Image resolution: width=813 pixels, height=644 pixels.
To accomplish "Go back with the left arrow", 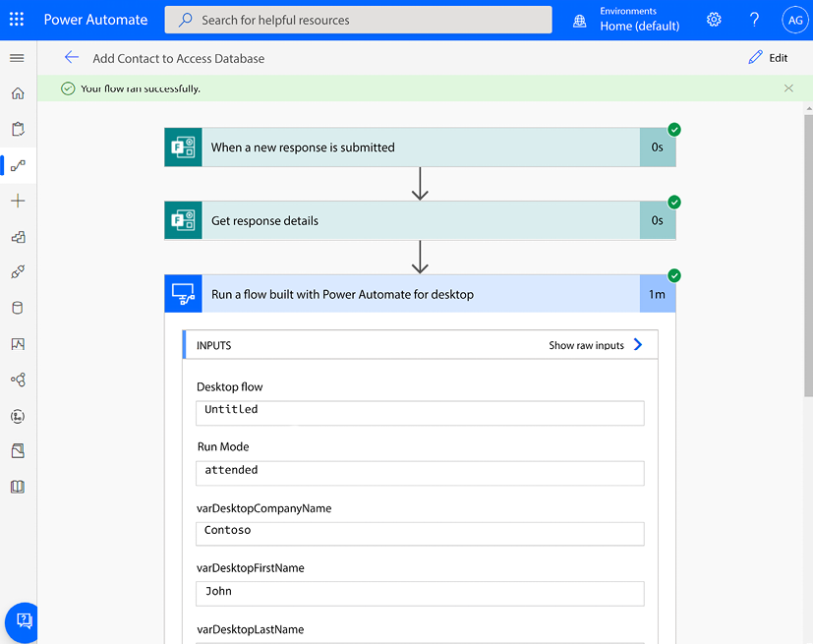I will 71,57.
